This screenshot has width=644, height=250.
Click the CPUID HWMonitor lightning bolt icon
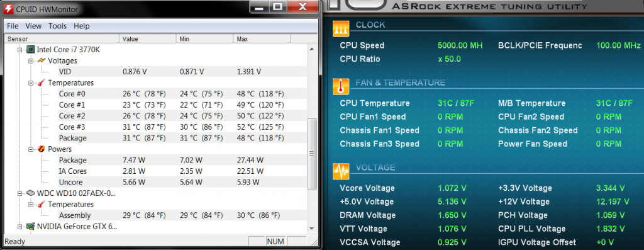(x=8, y=8)
